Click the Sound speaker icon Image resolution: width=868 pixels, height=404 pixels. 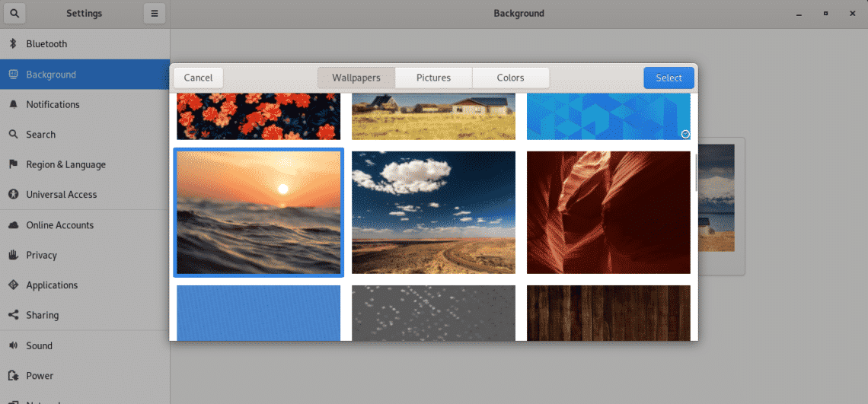(13, 346)
